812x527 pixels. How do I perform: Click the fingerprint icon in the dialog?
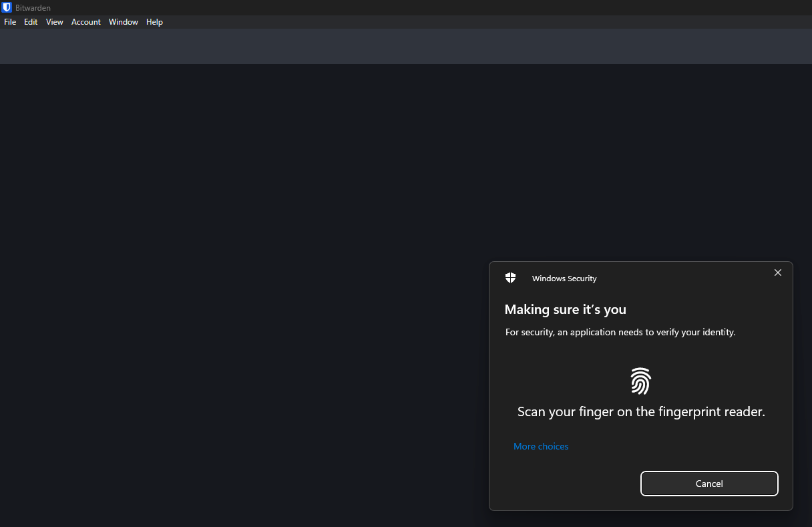point(640,381)
